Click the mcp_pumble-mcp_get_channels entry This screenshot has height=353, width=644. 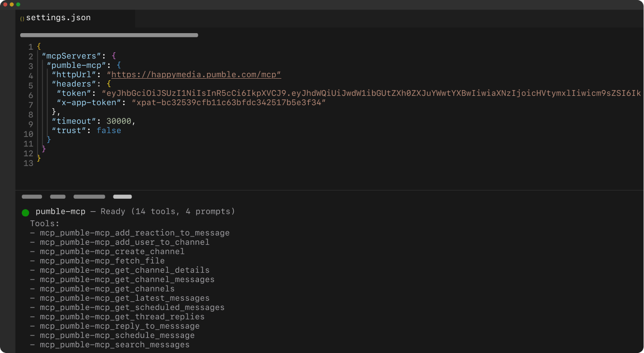click(107, 289)
